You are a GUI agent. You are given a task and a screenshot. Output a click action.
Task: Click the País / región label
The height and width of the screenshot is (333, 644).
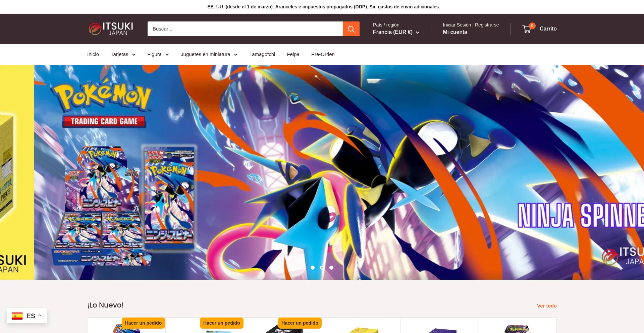pyautogui.click(x=386, y=25)
